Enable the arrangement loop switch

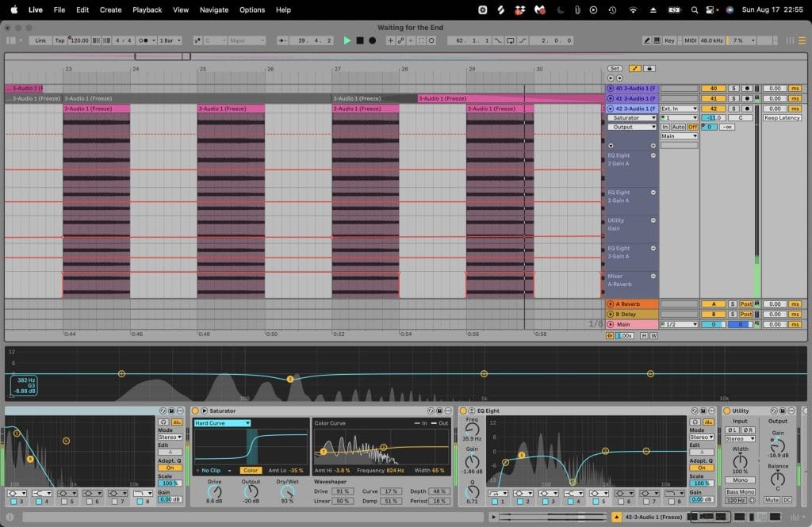510,40
